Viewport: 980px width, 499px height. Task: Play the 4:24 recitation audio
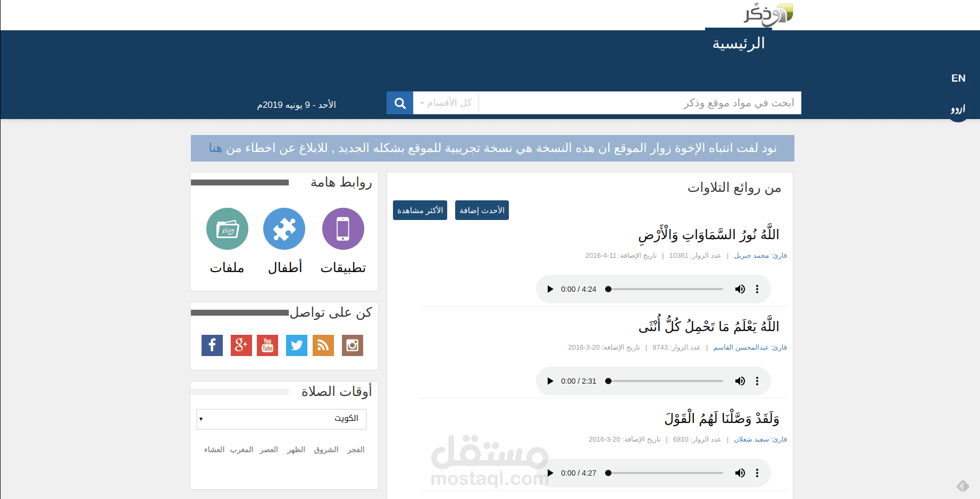550,289
